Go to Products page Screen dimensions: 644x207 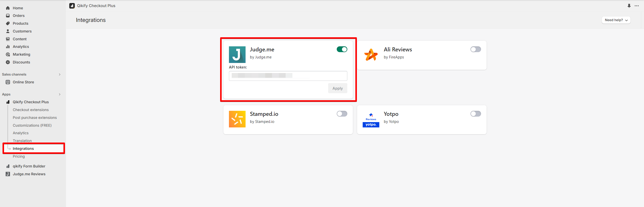click(21, 23)
